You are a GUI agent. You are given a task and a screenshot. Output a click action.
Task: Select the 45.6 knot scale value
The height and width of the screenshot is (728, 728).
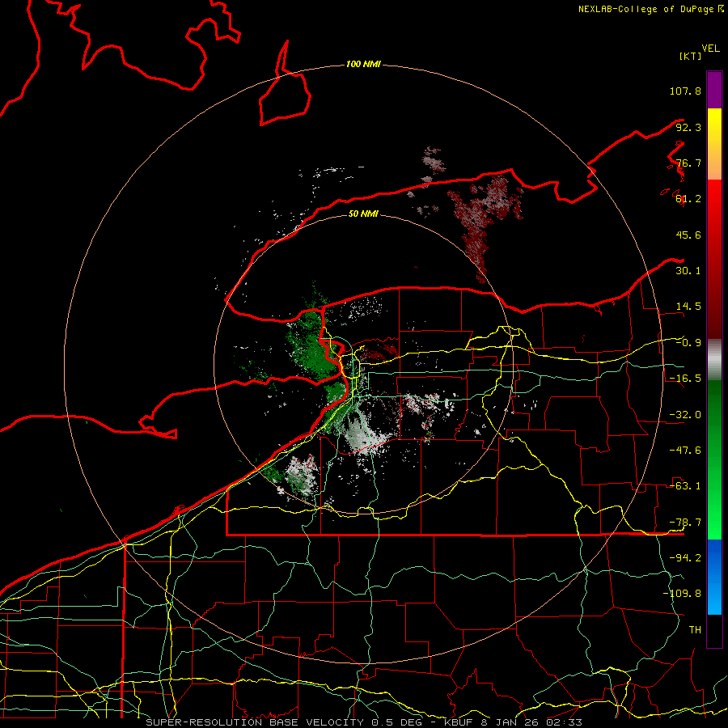[x=688, y=235]
